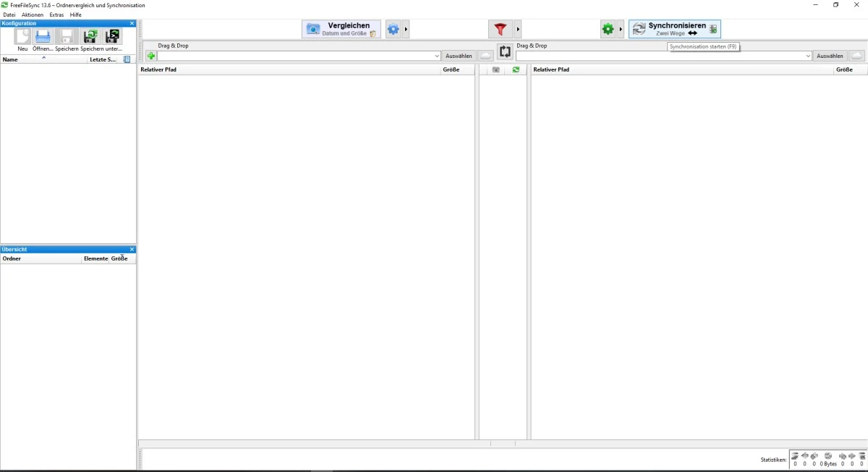Restore down the FreeFileSync window

835,5
